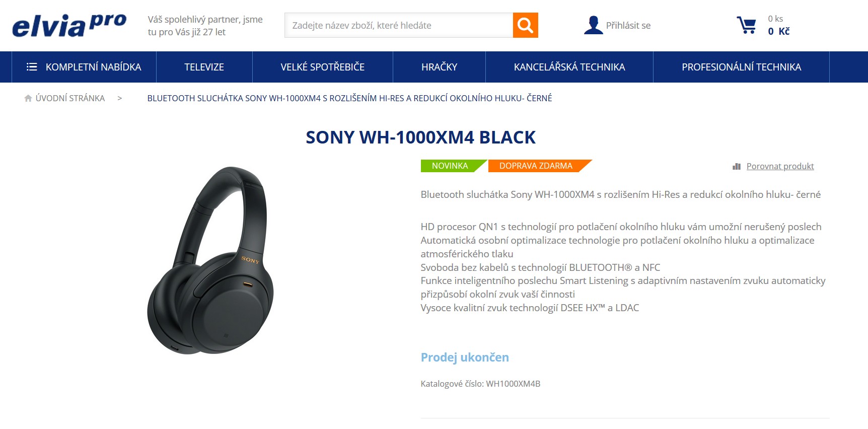Click the bar chart compare icon

coord(737,166)
